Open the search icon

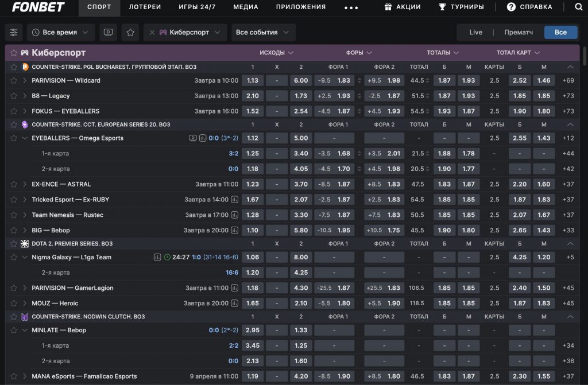tap(578, 7)
